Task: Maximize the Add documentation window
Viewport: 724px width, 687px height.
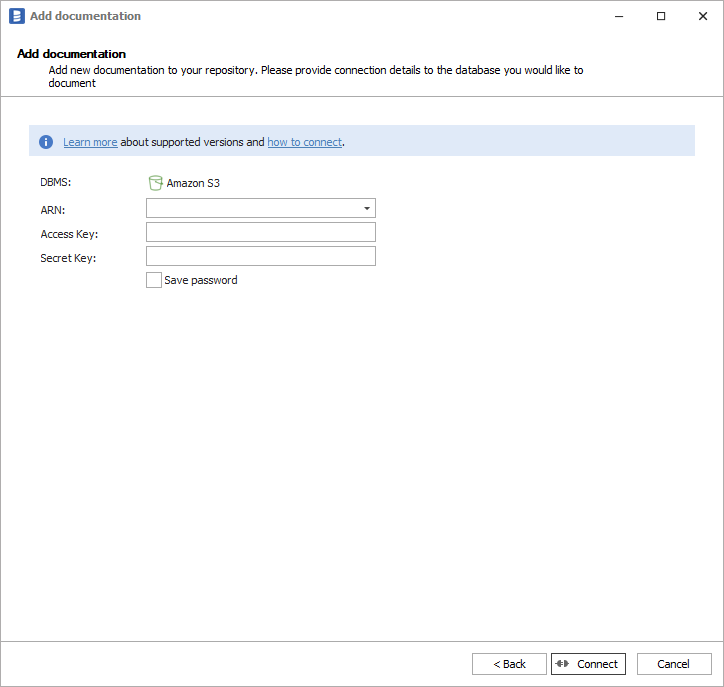Action: point(661,16)
